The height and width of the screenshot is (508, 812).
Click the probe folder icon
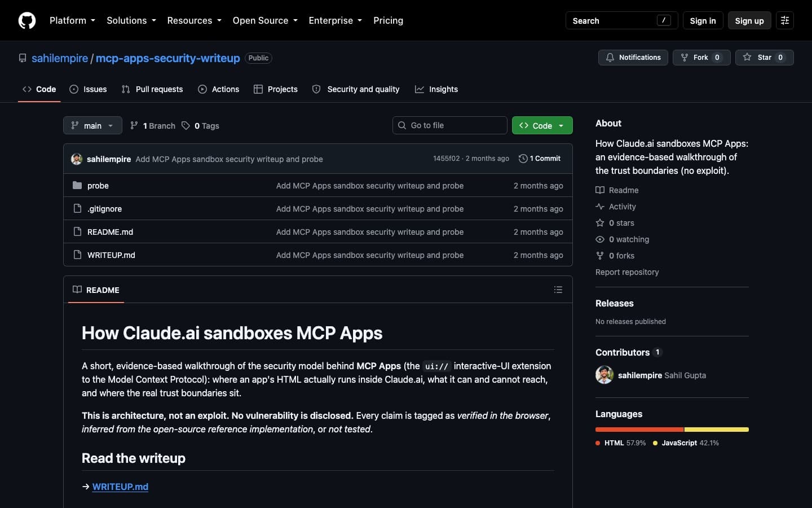coord(77,185)
